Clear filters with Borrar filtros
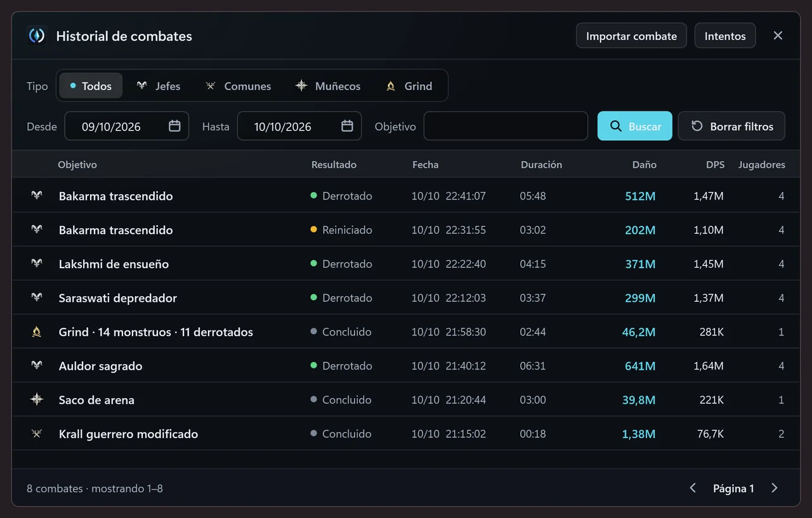Screen dimensions: 812x518 click(731, 126)
